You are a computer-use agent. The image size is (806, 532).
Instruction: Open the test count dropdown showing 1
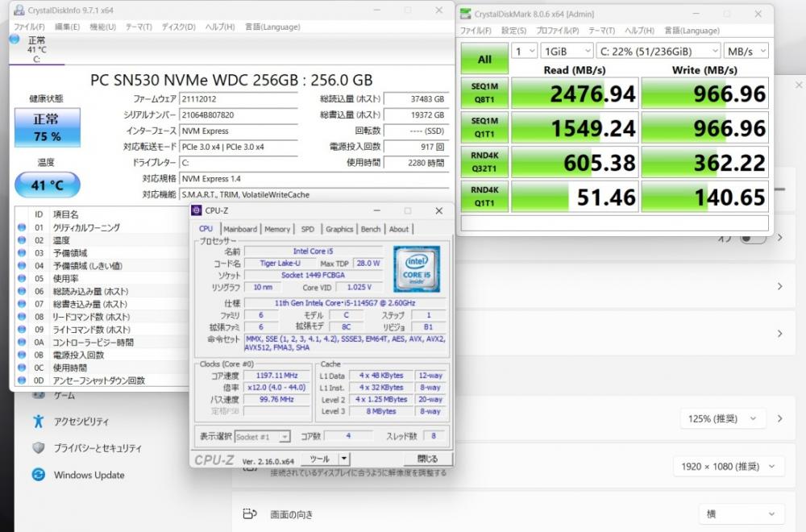525,52
